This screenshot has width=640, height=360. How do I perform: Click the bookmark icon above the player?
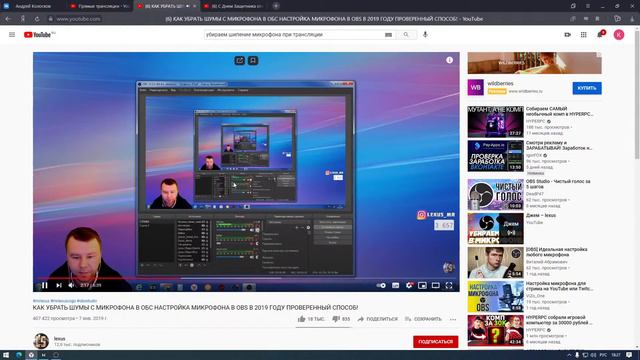pyautogui.click(x=253, y=60)
